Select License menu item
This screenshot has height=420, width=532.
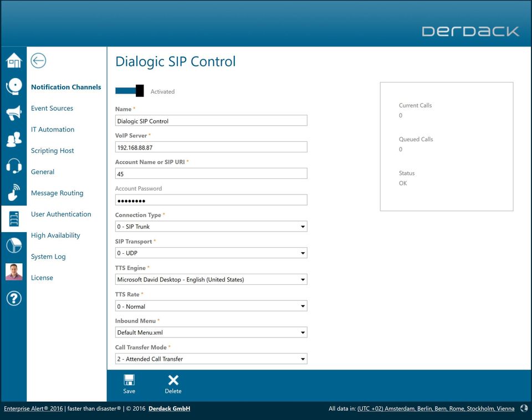click(42, 278)
